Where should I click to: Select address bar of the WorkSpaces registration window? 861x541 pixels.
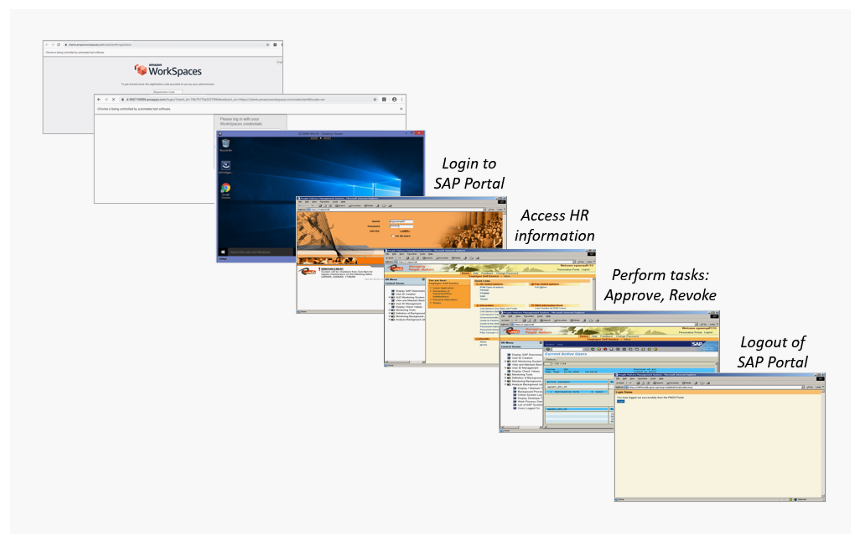pos(164,44)
